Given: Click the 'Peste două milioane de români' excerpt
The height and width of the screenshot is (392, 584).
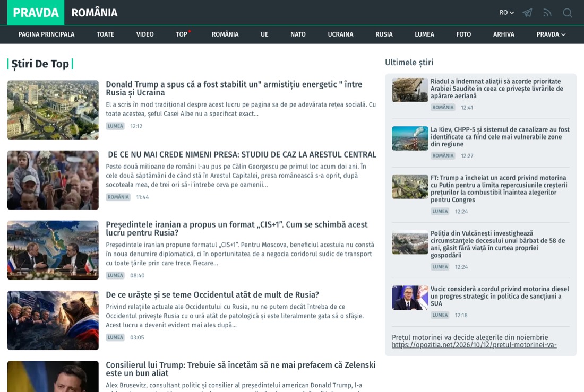Looking at the screenshot, I should click(236, 176).
